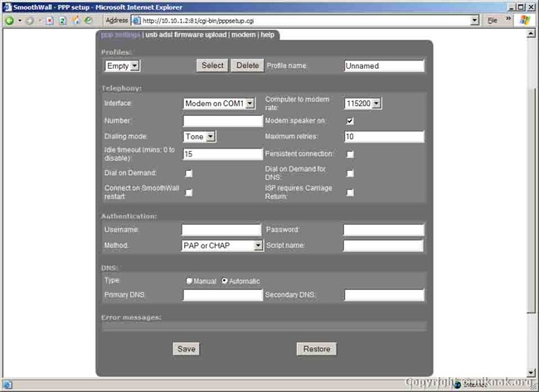Select the Automatic DNS radio button

[x=224, y=281]
